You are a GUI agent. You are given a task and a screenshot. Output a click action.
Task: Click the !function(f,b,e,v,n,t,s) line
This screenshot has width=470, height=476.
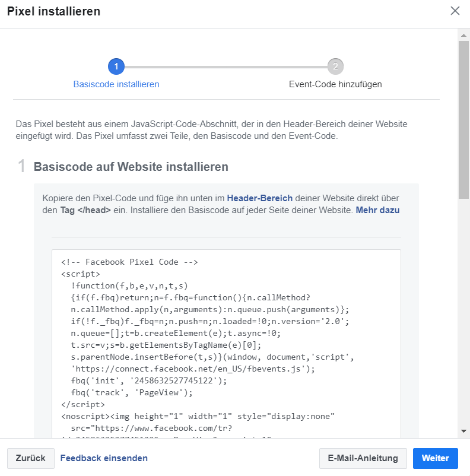(129, 285)
